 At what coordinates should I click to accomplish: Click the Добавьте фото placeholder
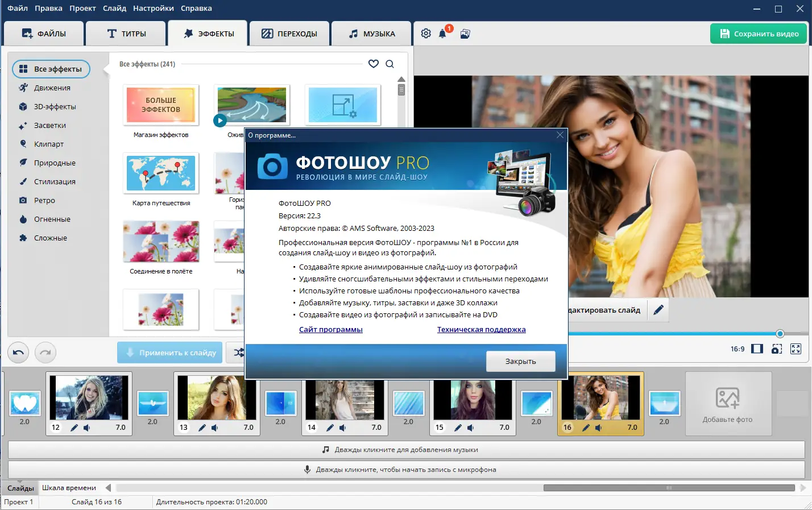(x=728, y=404)
